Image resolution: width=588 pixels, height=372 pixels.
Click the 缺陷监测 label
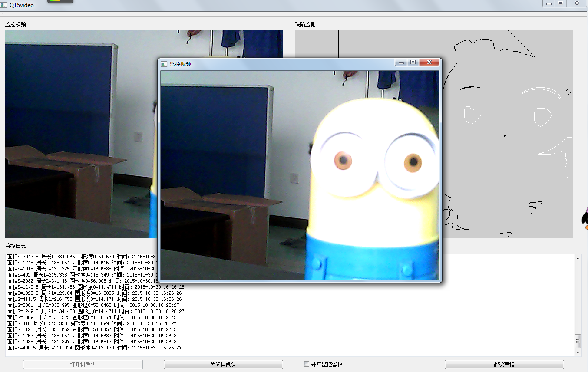[x=305, y=24]
